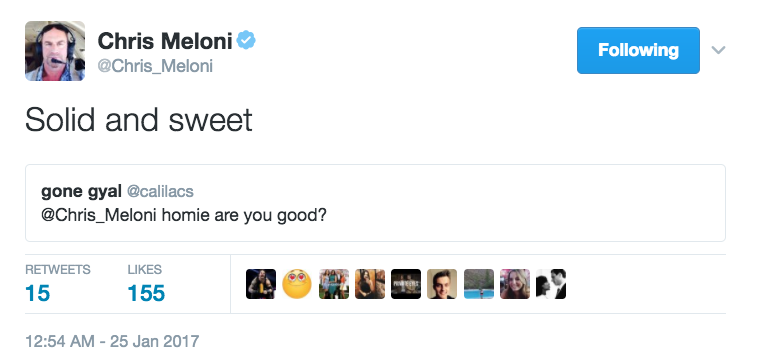Open the 12:54 AM - 25 Jan 2017 timestamp
The image size is (760, 360).
tap(112, 341)
